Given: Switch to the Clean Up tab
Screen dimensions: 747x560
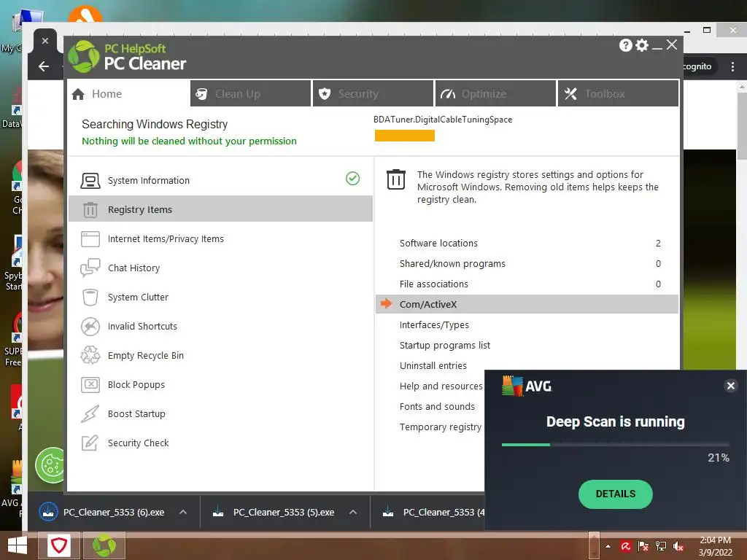Looking at the screenshot, I should [x=251, y=93].
